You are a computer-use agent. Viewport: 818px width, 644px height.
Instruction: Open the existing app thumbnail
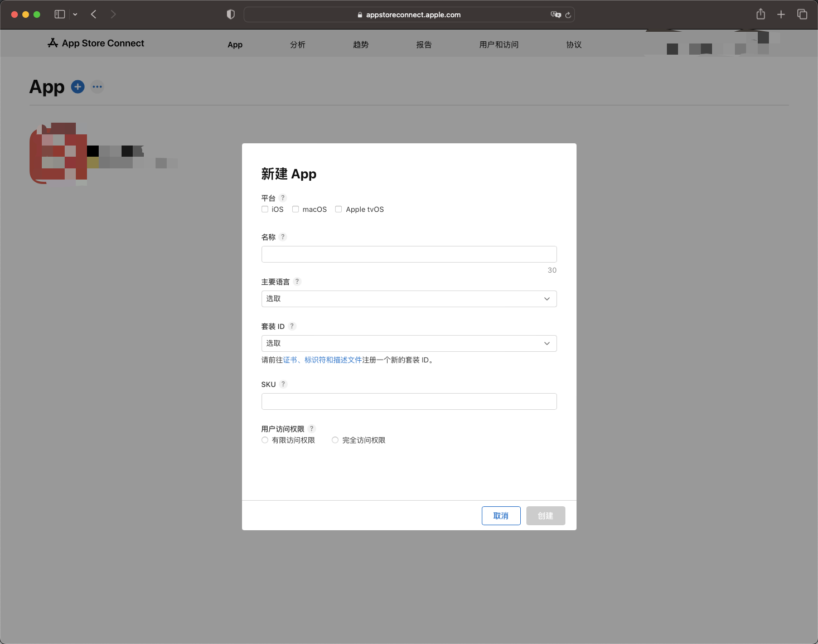click(x=59, y=154)
